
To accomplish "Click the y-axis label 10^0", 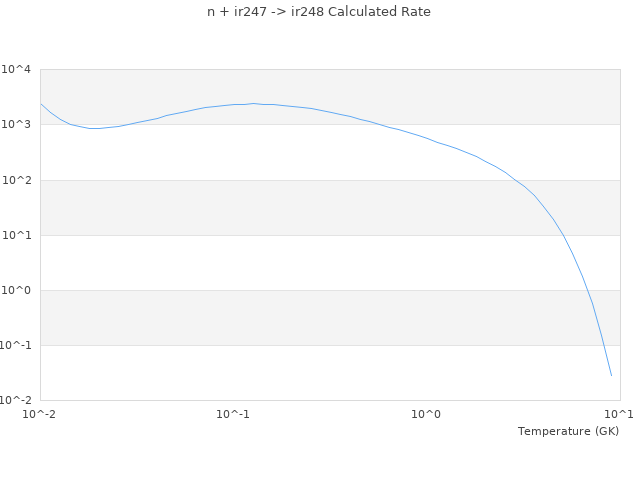I will [x=17, y=290].
